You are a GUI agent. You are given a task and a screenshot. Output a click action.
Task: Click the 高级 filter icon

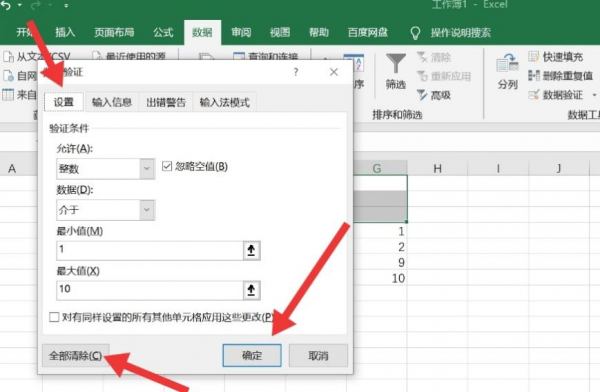(422, 95)
